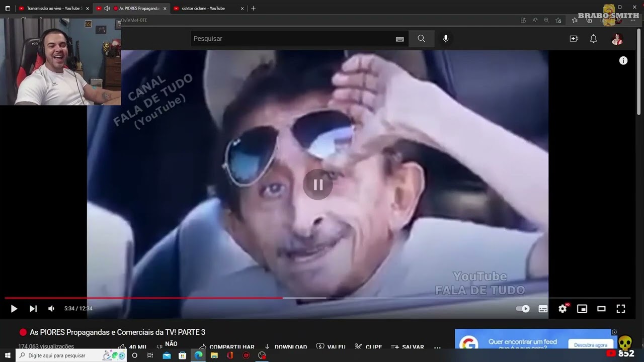The width and height of the screenshot is (644, 362).
Task: Toggle subtitles/closed captions
Action: click(x=543, y=309)
